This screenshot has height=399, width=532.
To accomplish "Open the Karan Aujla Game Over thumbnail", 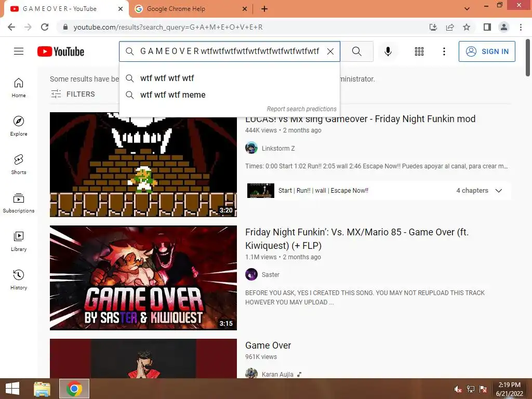I will [143, 358].
